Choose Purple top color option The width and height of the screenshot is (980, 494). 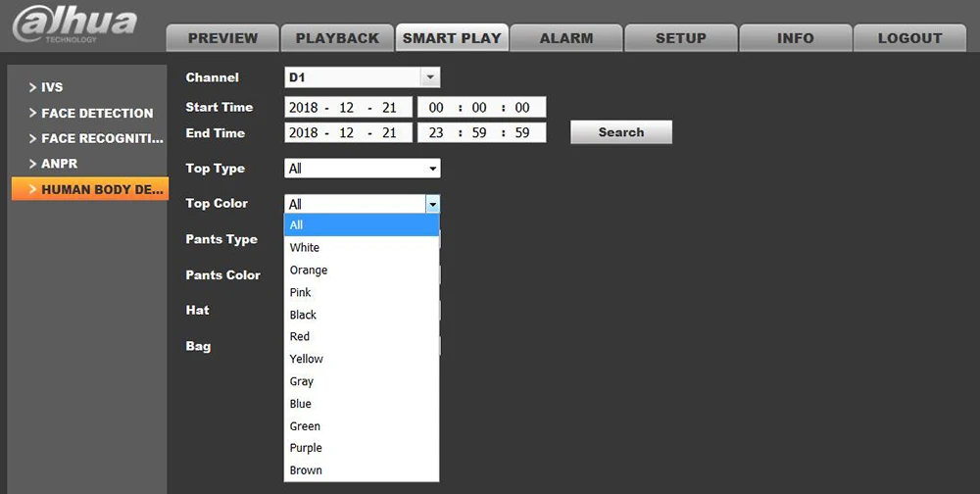[362, 448]
